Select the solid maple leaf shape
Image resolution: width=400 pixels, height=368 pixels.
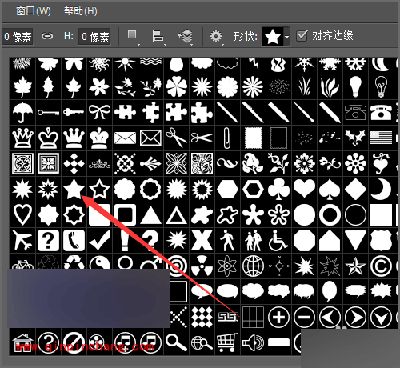23,87
